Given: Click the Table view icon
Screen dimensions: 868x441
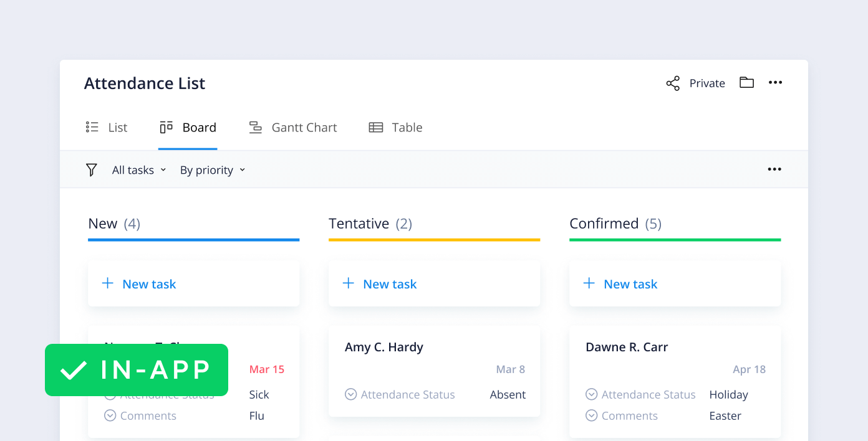Looking at the screenshot, I should 375,126.
